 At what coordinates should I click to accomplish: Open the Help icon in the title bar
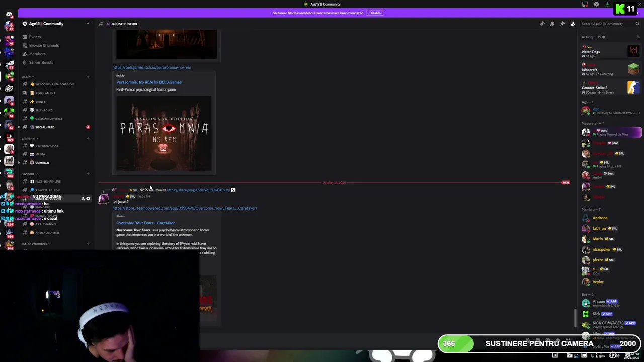coord(596,4)
